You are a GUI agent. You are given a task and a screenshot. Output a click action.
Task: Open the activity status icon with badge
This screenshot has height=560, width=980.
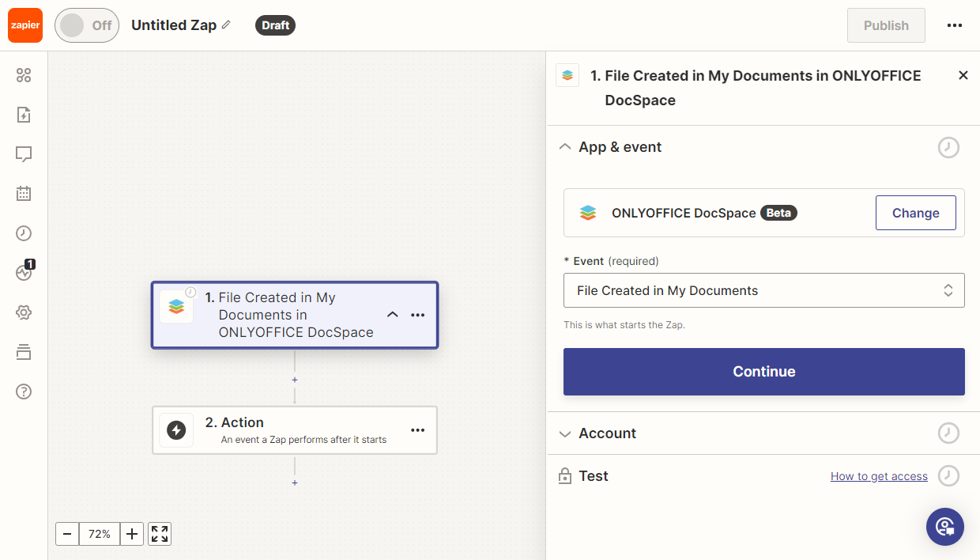pos(24,272)
